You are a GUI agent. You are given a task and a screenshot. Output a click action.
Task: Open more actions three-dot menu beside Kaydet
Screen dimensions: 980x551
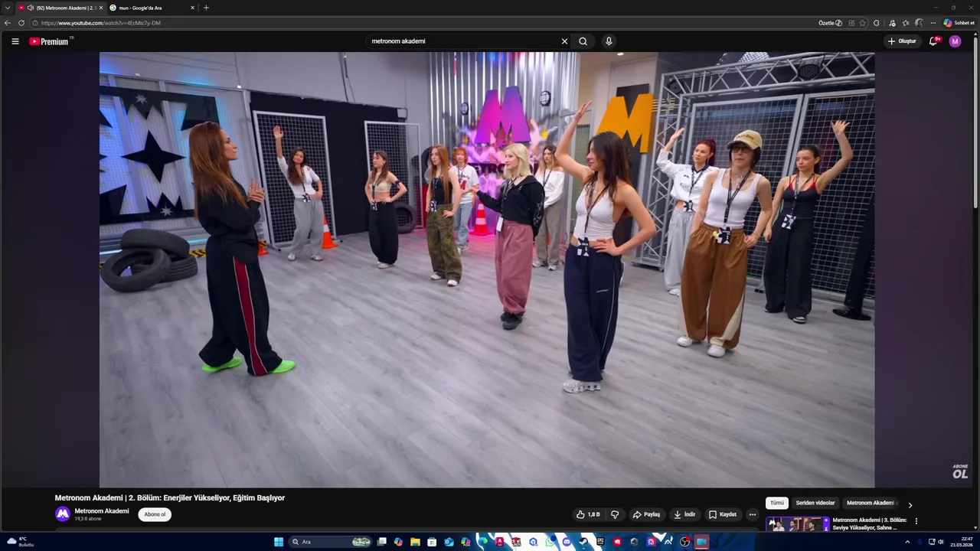tap(752, 514)
